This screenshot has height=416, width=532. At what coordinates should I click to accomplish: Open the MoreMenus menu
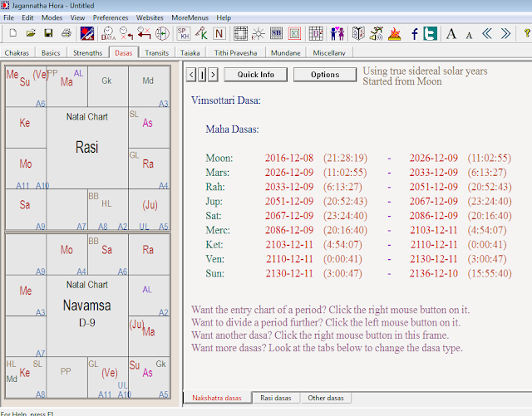190,17
